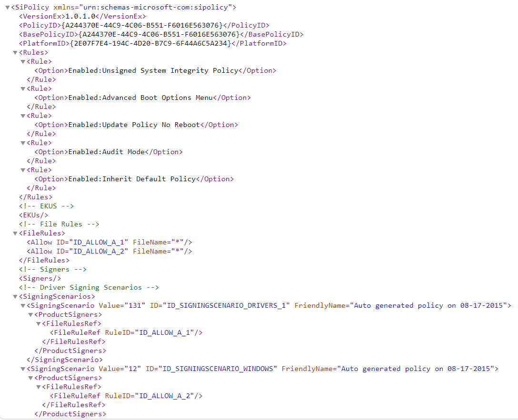Viewport: 518px width, 420px height.
Task: Click the Allow rule with ID ID_ALLOW_A_2
Action: (x=110, y=252)
